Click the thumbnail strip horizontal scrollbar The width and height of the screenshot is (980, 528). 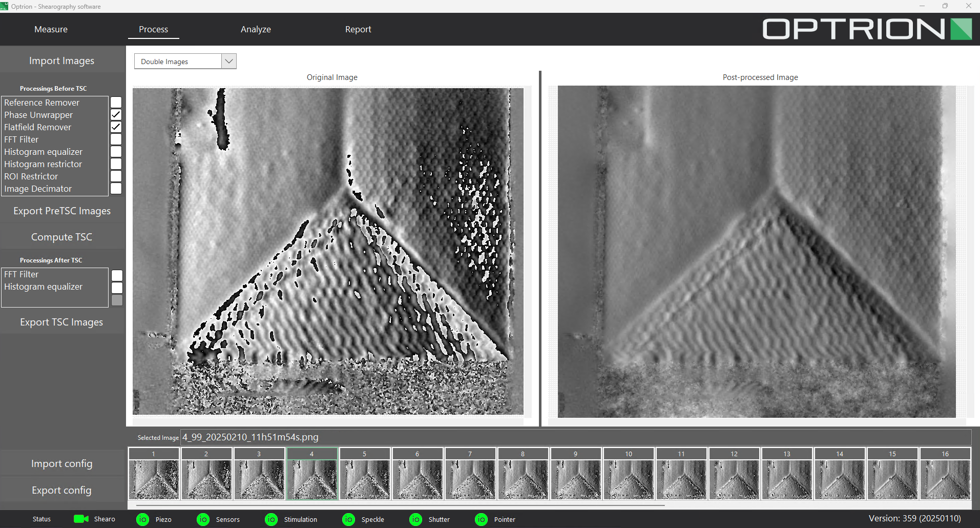400,505
